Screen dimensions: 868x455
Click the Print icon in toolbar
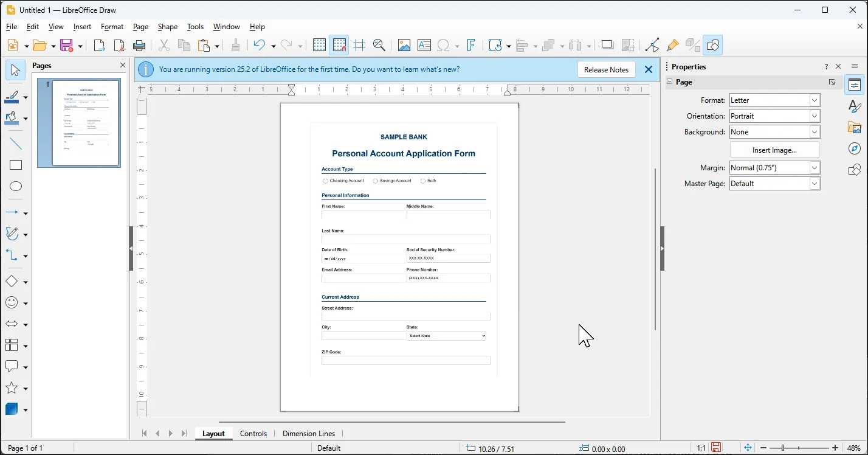[x=139, y=45]
